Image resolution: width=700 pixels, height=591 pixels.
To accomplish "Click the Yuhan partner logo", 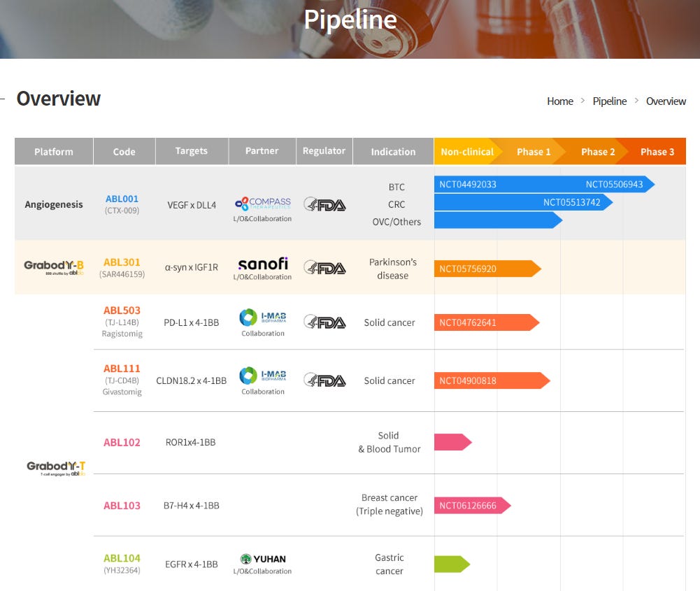I will (x=263, y=559).
